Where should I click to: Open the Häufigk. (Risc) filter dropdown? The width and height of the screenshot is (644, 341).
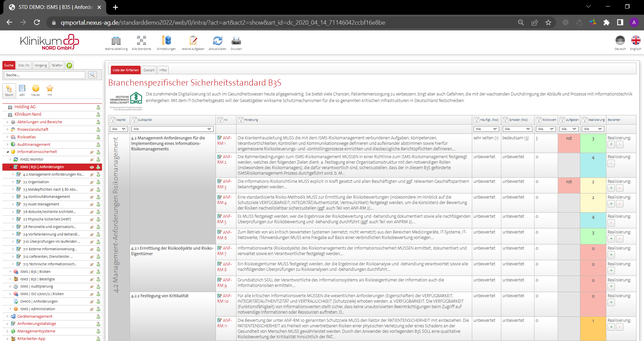(x=486, y=129)
